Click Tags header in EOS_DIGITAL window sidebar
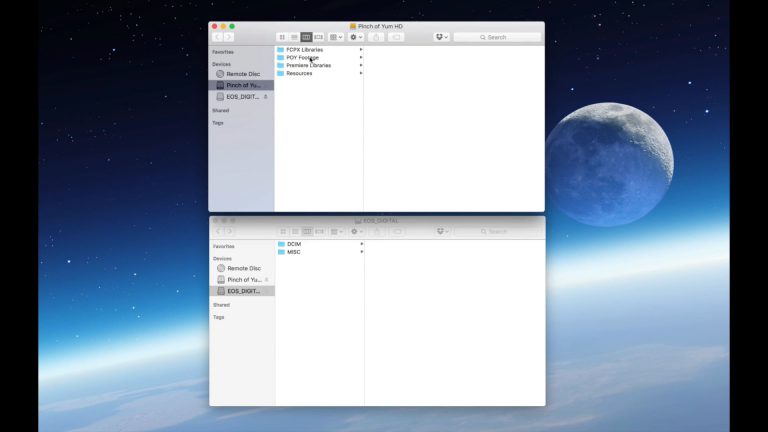The height and width of the screenshot is (432, 768). tap(219, 317)
